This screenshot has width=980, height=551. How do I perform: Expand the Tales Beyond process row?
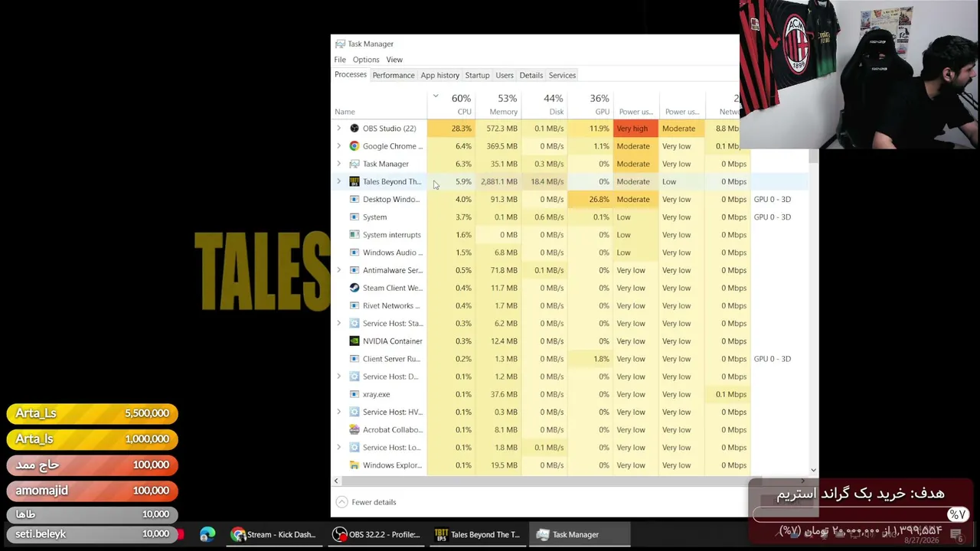click(x=339, y=181)
